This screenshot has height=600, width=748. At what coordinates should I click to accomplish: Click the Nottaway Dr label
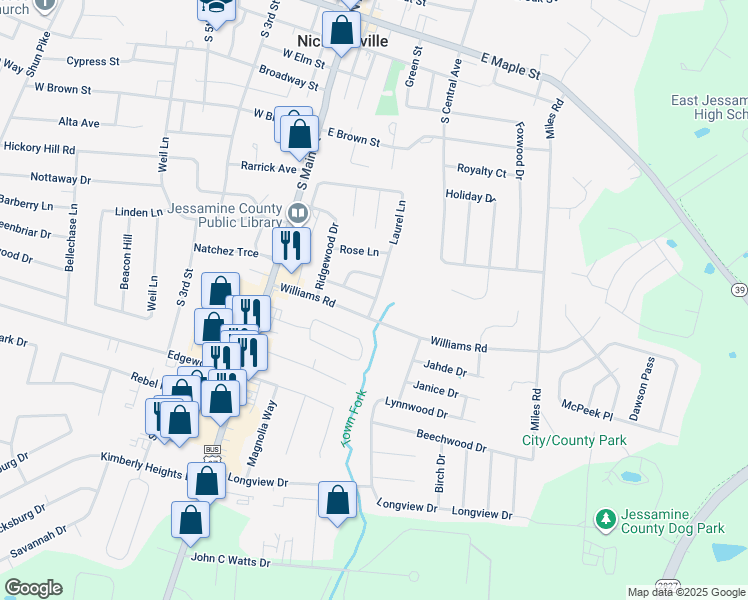[61, 178]
